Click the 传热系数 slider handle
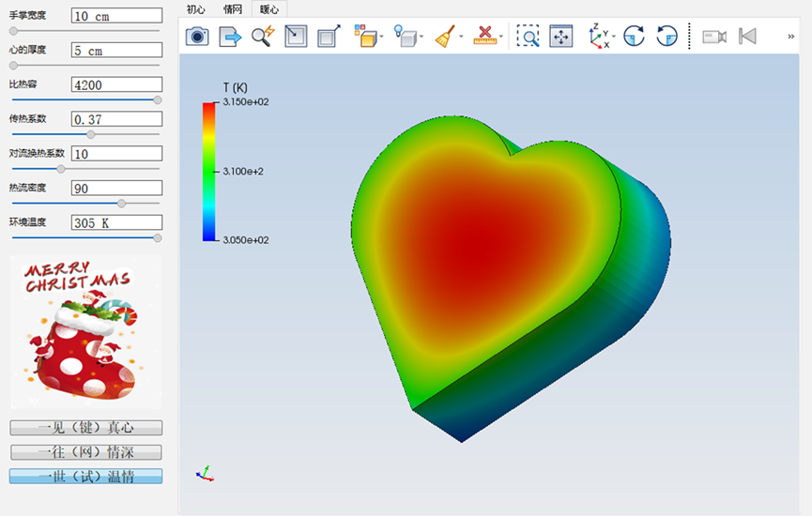The image size is (812, 516). pyautogui.click(x=91, y=134)
